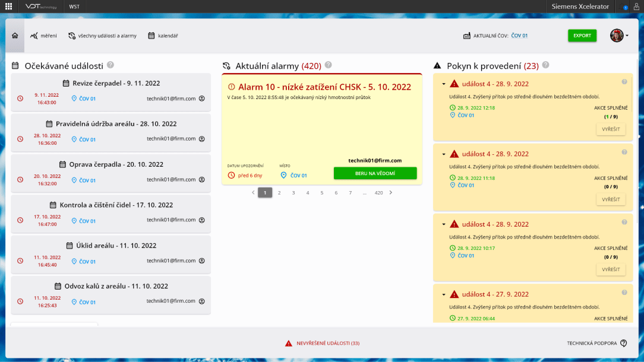Viewport: 644px width, 362px height.
Task: Click help icon beside Pokyn k provedení
Action: tap(545, 65)
